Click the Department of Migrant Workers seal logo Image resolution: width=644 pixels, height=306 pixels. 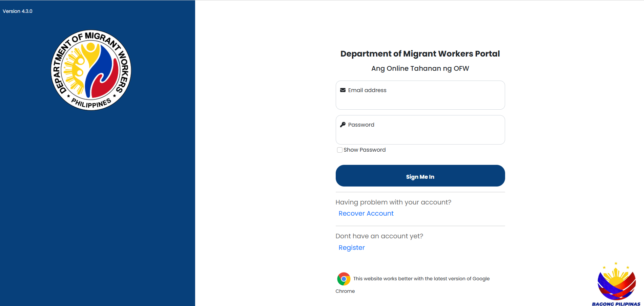click(x=91, y=70)
